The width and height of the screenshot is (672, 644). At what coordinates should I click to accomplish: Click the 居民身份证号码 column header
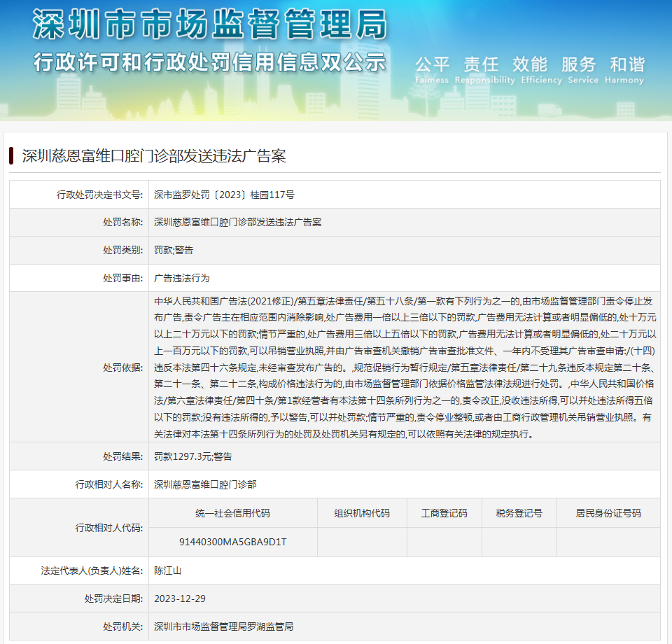608,513
